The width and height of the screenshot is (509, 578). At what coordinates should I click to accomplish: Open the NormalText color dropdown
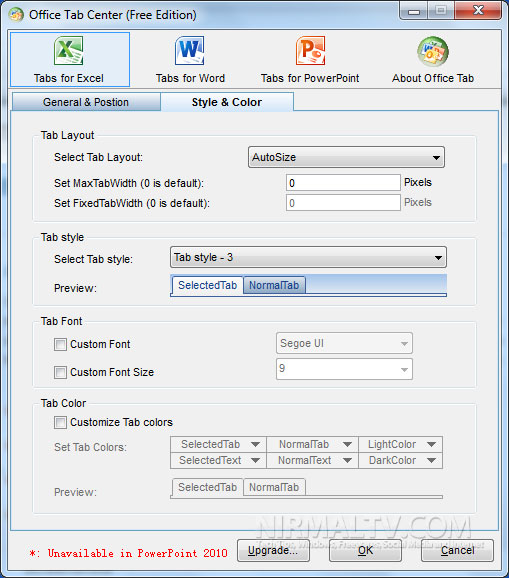[313, 460]
